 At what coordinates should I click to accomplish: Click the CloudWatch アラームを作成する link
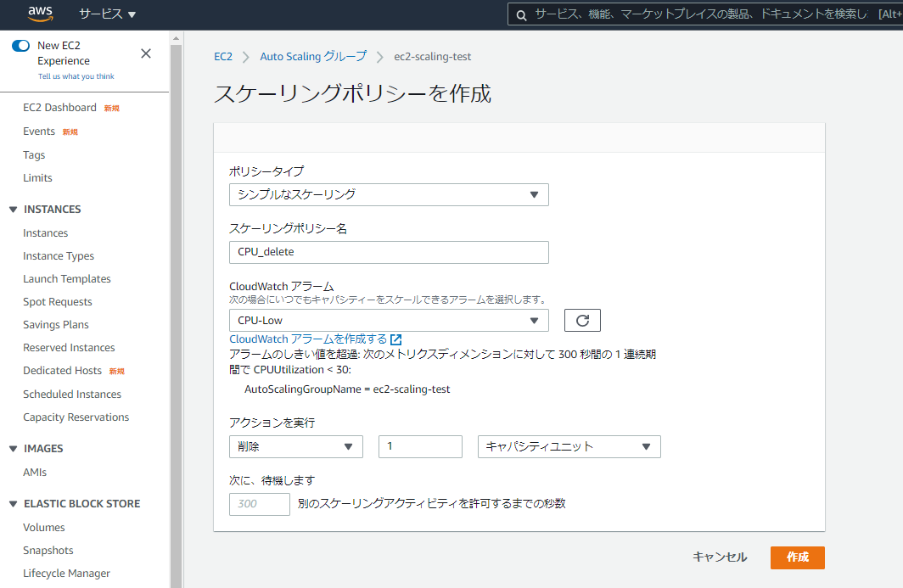[x=308, y=339]
